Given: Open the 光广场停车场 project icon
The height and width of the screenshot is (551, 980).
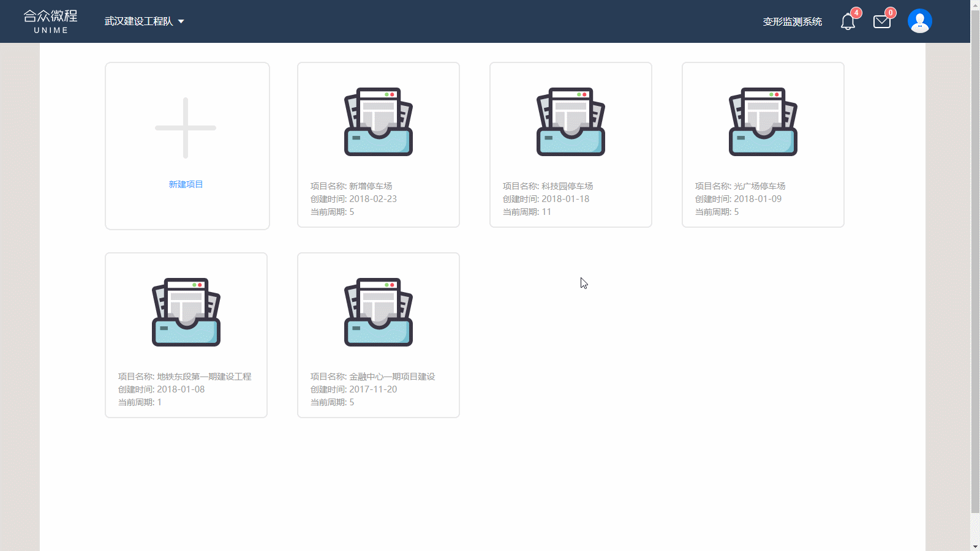Looking at the screenshot, I should tap(763, 122).
